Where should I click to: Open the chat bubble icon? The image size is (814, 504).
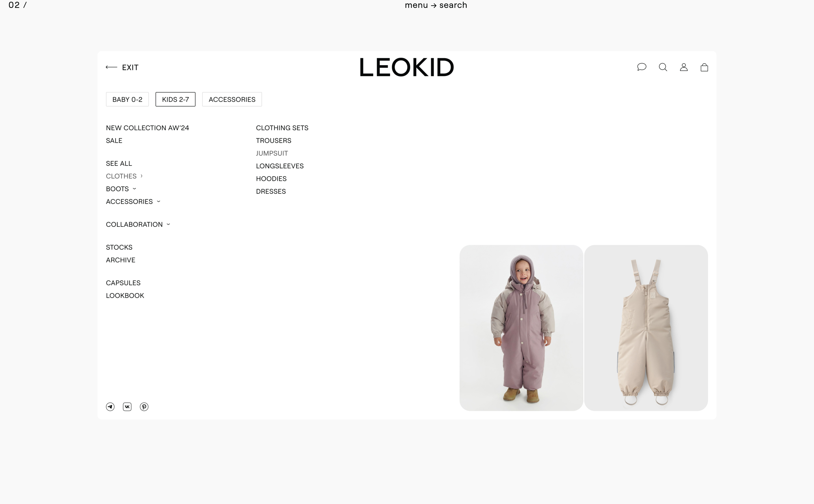click(642, 67)
